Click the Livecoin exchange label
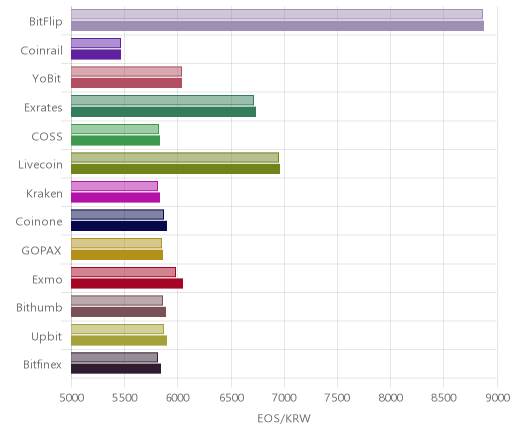This screenshot has height=436, width=512. point(40,165)
